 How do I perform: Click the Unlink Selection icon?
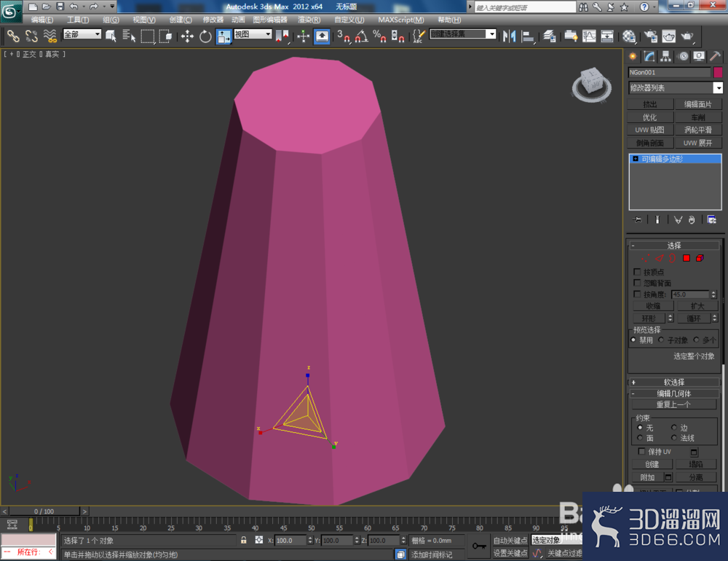click(31, 36)
